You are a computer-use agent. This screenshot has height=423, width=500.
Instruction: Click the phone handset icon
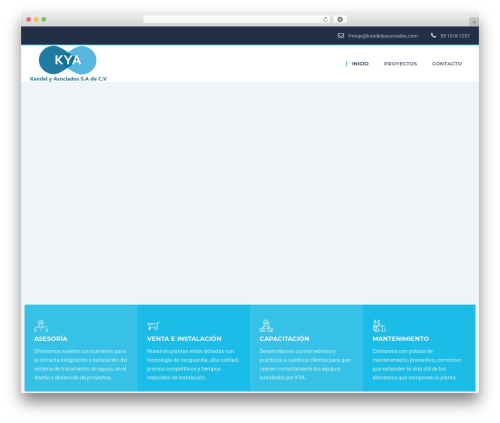[433, 35]
